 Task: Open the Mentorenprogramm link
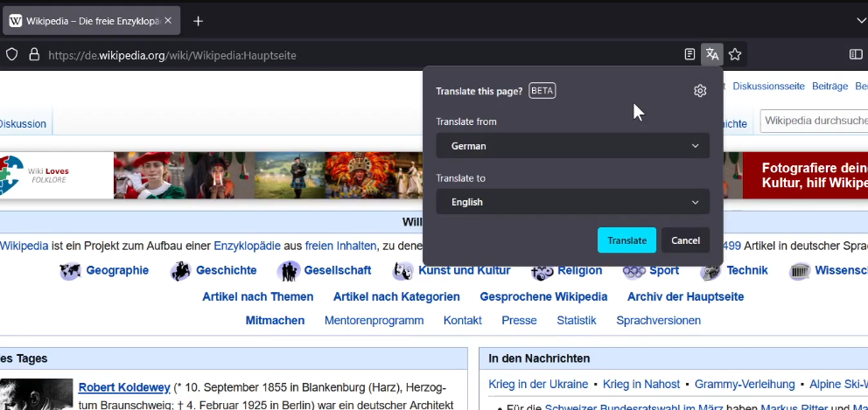tap(374, 320)
